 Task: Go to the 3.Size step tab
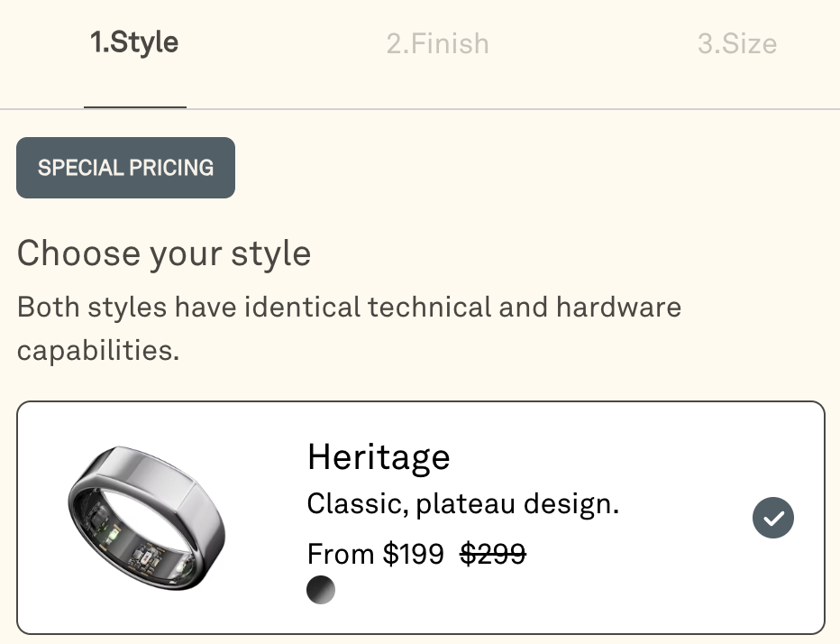pos(736,44)
